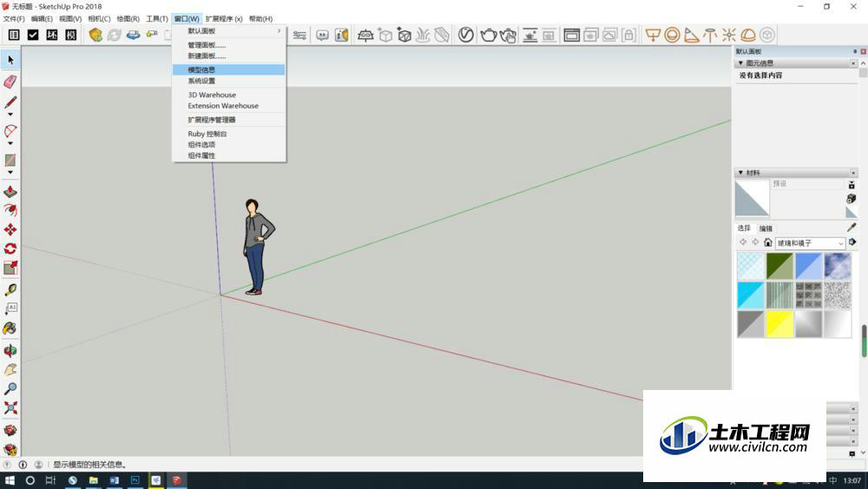Add V-Ray dome light icon
This screenshot has width=868, height=489.
748,36
